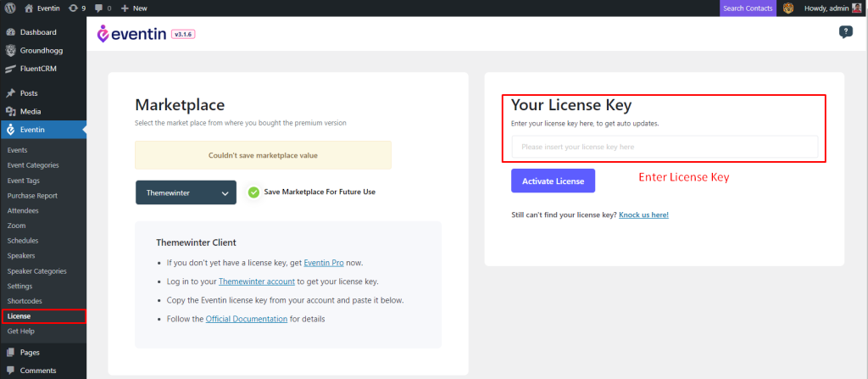Open Attendees submenu item
The height and width of the screenshot is (379, 868).
(22, 210)
